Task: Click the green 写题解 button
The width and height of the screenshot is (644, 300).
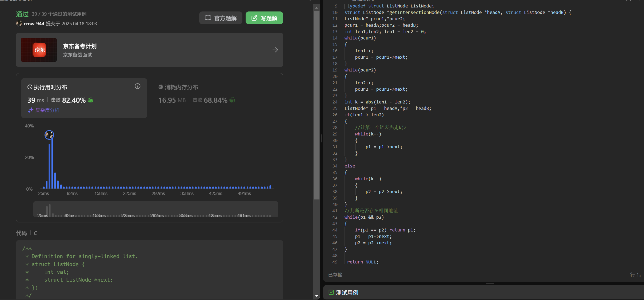Action: pos(264,18)
